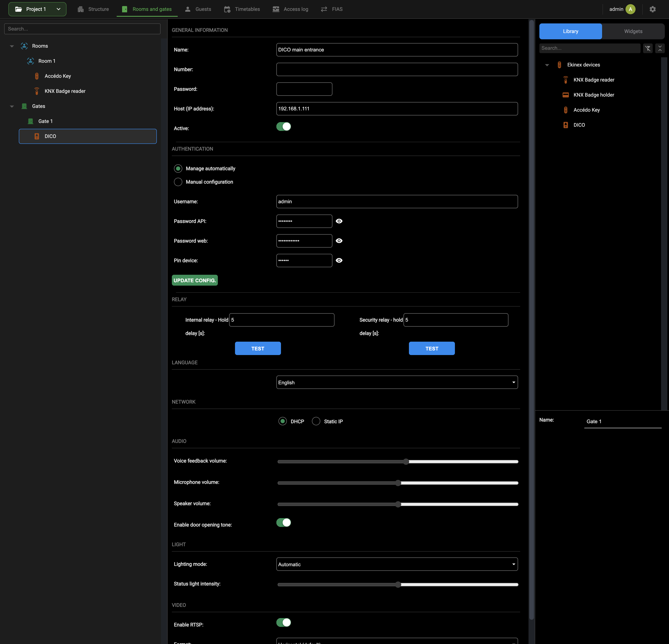
Task: Click the Gate 1 door icon
Action: pyautogui.click(x=30, y=121)
